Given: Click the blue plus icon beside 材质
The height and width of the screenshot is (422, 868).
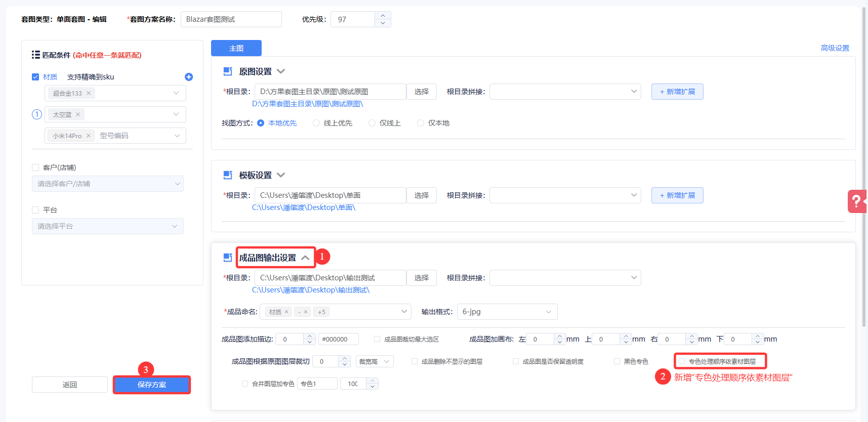Looking at the screenshot, I should point(189,77).
